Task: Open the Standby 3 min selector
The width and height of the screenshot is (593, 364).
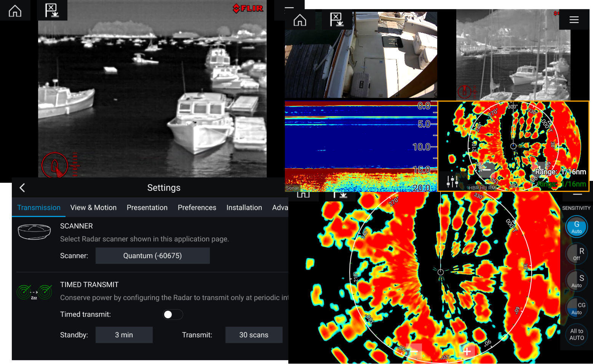Action: tap(124, 335)
